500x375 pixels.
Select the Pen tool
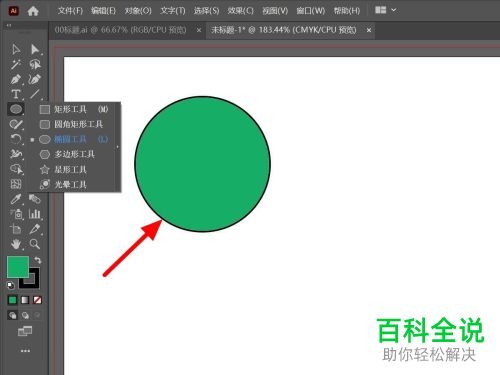(16, 79)
